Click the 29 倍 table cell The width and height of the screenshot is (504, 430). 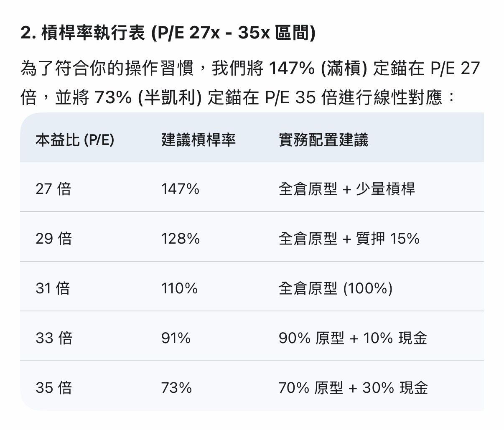pyautogui.click(x=53, y=239)
